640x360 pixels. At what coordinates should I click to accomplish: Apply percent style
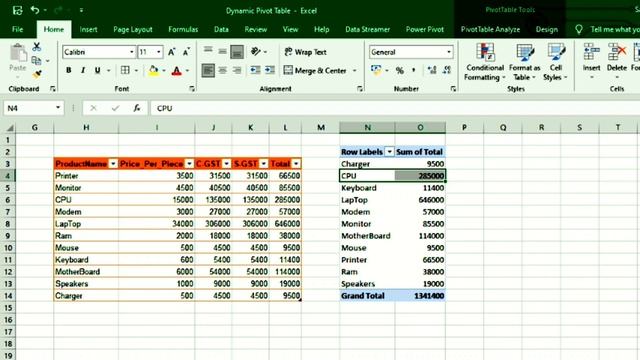(x=400, y=70)
